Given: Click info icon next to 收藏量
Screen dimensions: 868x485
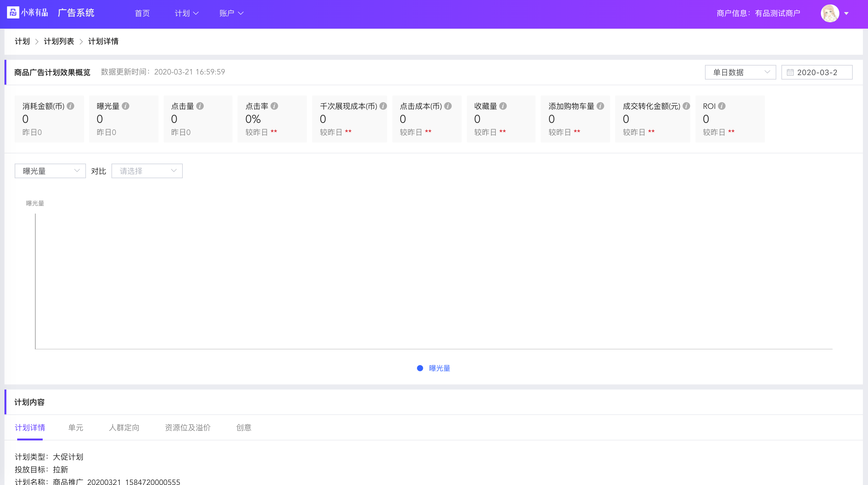Looking at the screenshot, I should coord(503,106).
